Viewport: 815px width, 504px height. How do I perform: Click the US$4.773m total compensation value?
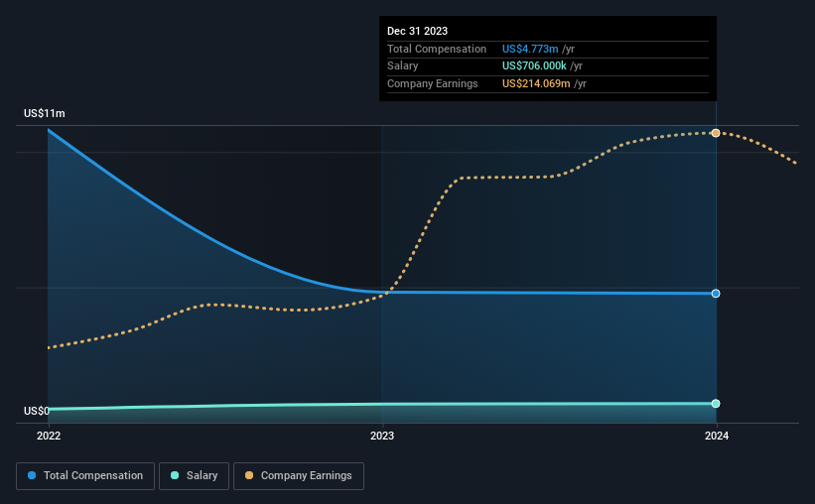point(530,49)
